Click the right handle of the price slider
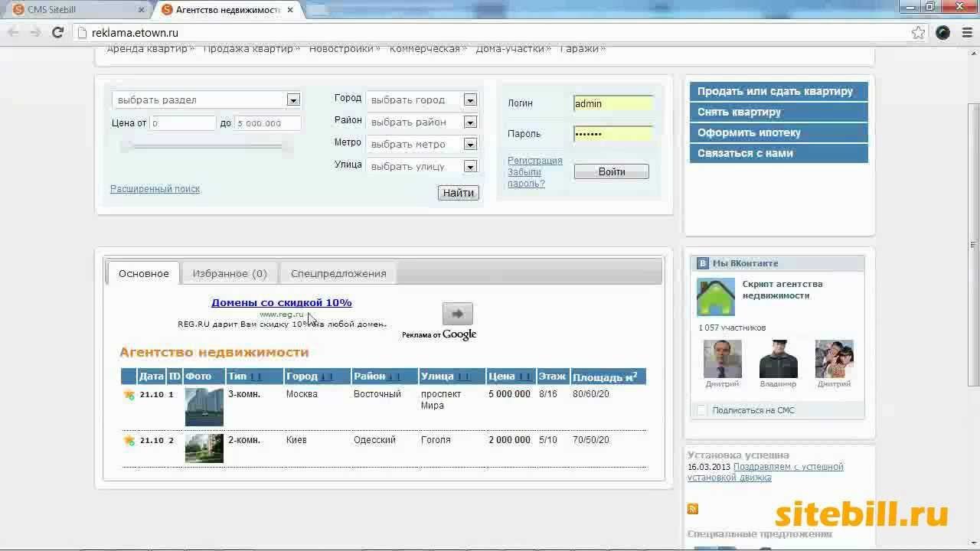 click(x=287, y=145)
